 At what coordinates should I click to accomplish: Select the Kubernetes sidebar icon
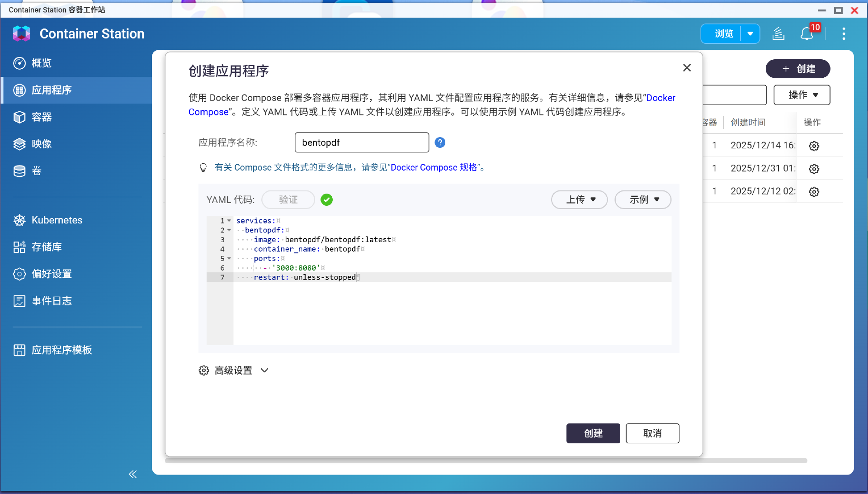[x=19, y=220]
